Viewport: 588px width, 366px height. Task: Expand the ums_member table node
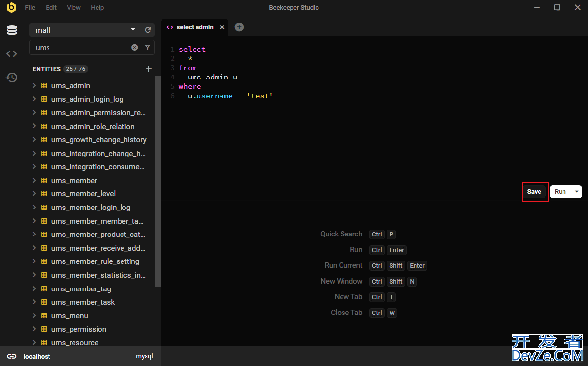click(34, 181)
